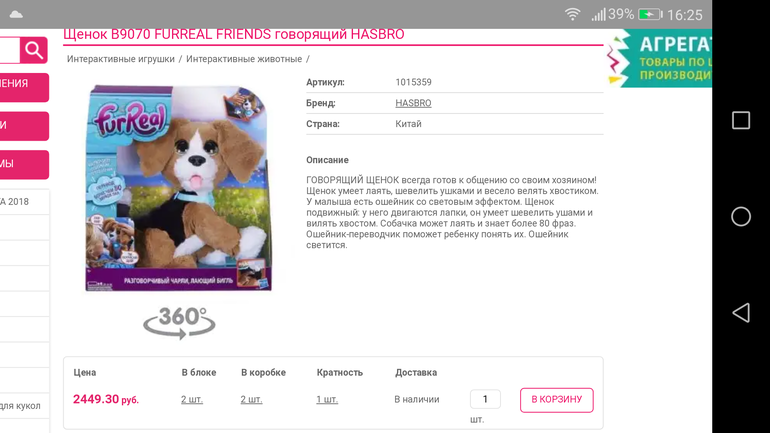Click the '1 шт.' Кратность link

point(327,400)
